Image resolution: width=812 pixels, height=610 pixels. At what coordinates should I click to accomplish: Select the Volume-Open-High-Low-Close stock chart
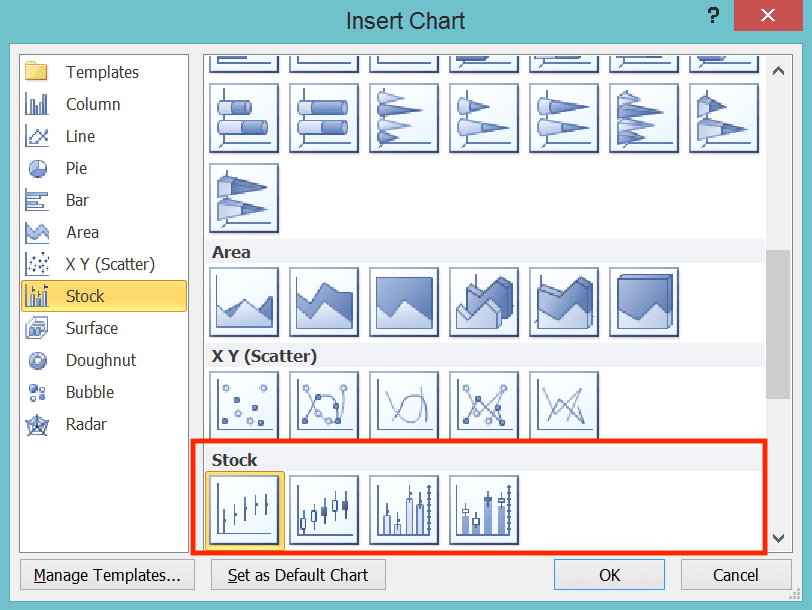[484, 510]
